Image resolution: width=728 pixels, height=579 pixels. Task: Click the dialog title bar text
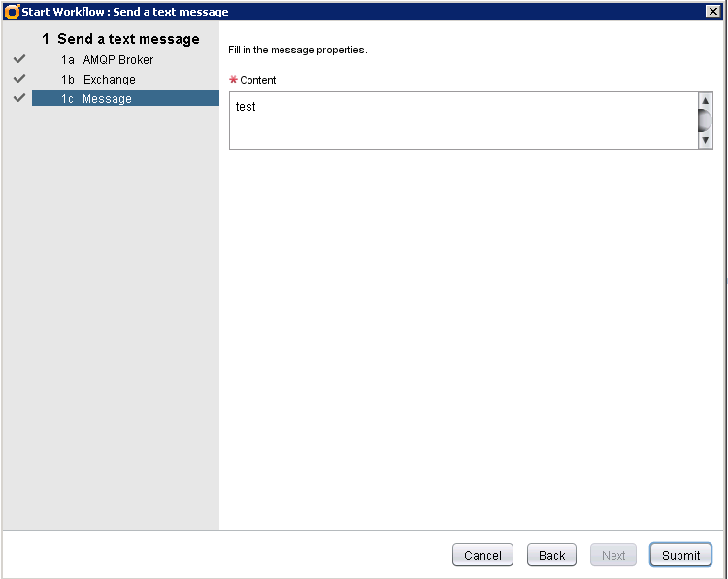coord(125,12)
